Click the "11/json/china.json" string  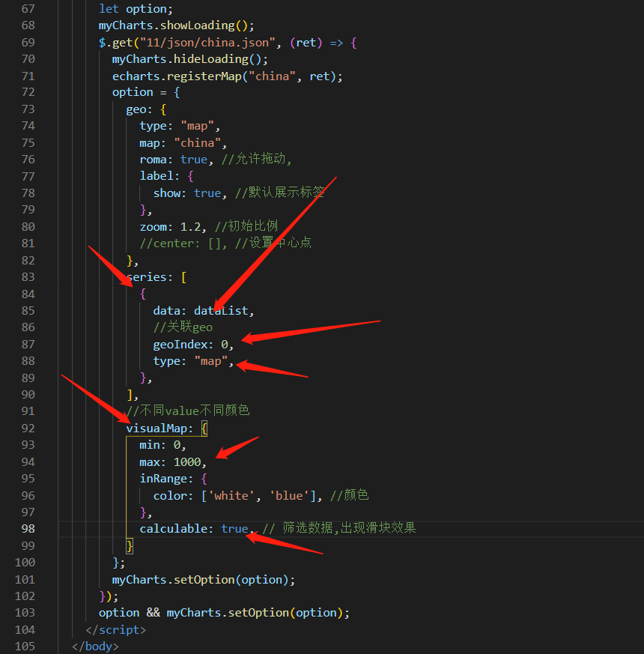click(207, 43)
